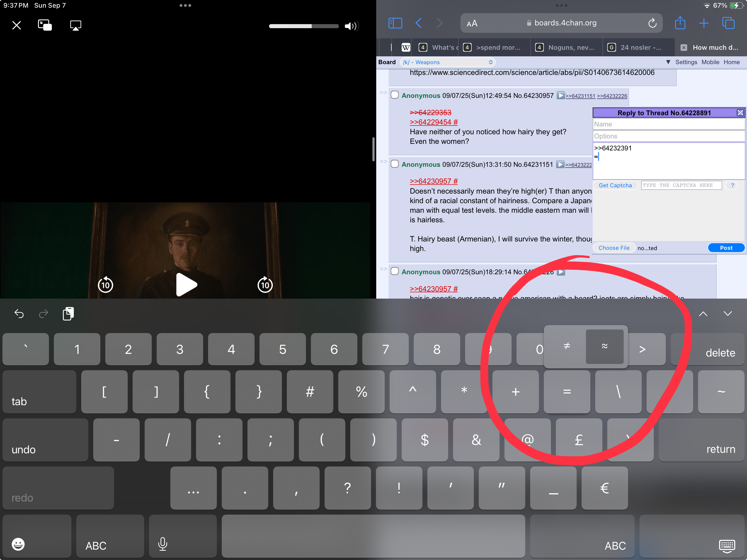Tap picture-in-picture icon in video player
This screenshot has width=747, height=560.
point(45,25)
